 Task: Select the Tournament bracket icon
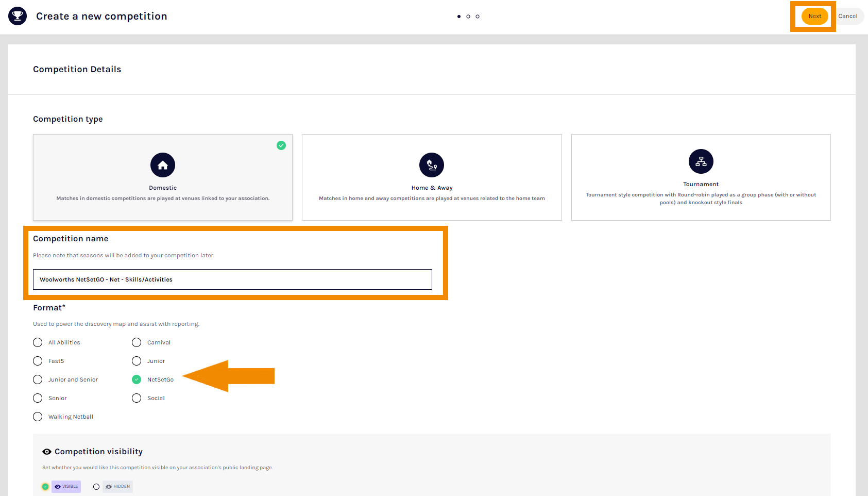701,161
